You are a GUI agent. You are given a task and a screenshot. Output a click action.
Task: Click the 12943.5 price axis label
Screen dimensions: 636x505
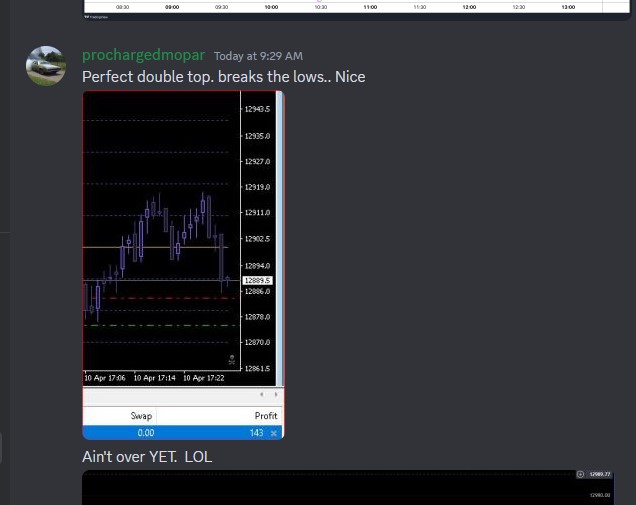pos(257,109)
